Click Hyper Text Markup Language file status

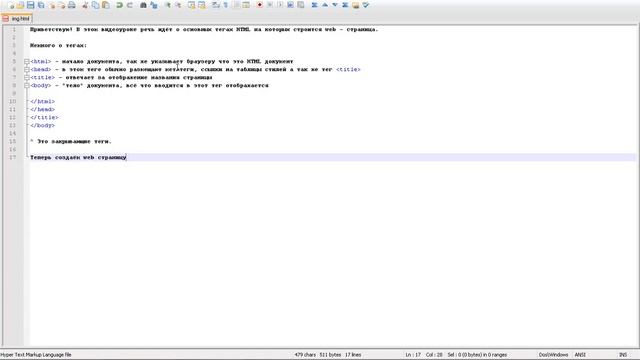click(x=36, y=355)
